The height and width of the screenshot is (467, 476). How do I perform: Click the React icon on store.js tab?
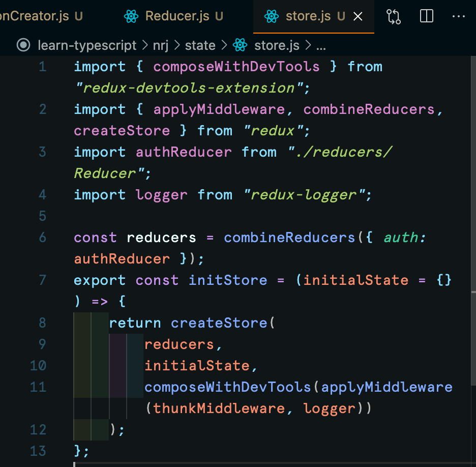[272, 16]
